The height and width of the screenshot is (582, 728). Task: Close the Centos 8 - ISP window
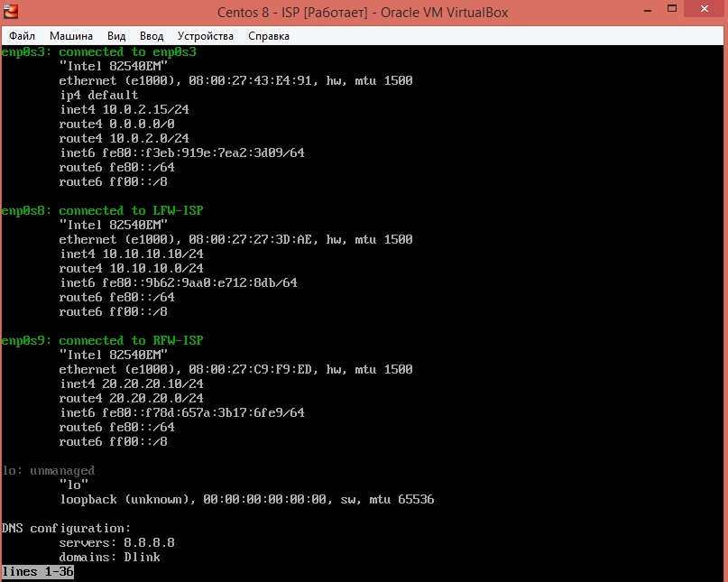tap(705, 9)
